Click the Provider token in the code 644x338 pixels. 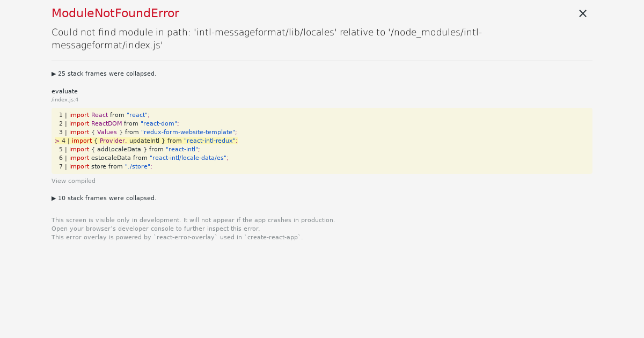[112, 141]
